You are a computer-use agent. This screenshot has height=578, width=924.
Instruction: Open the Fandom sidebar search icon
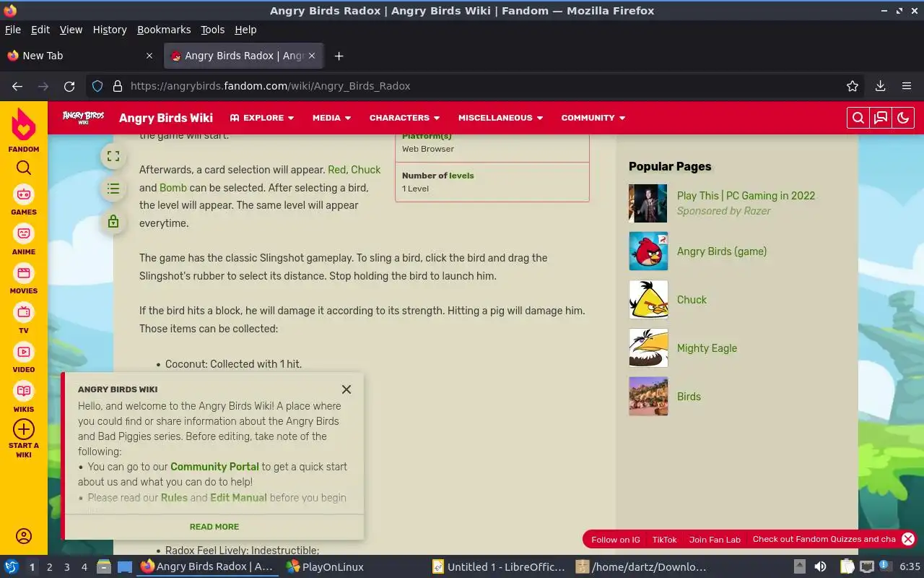[24, 168]
